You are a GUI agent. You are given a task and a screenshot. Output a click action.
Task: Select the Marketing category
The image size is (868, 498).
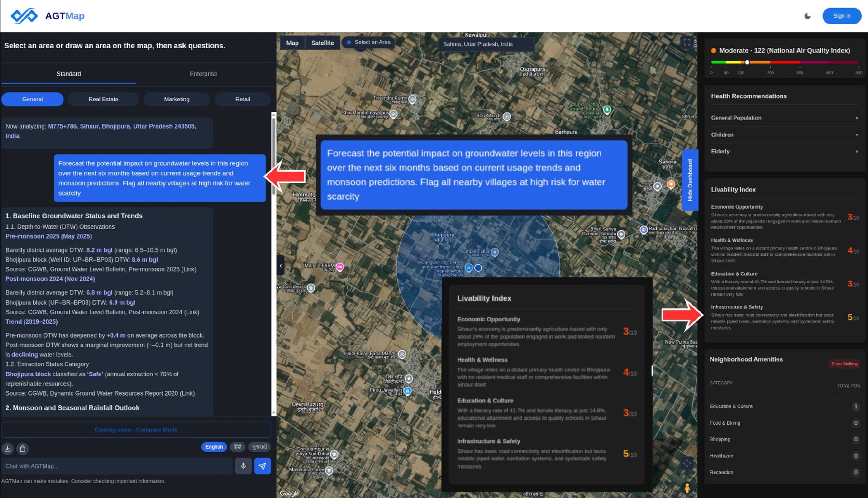(x=176, y=99)
